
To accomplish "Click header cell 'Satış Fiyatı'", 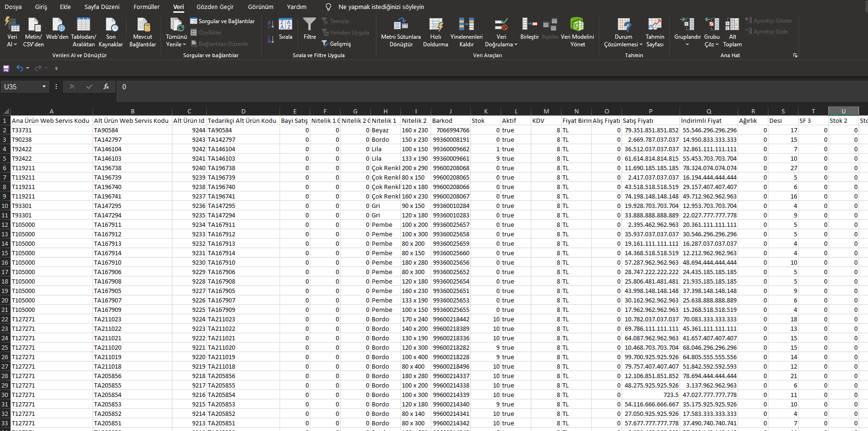I will 651,121.
